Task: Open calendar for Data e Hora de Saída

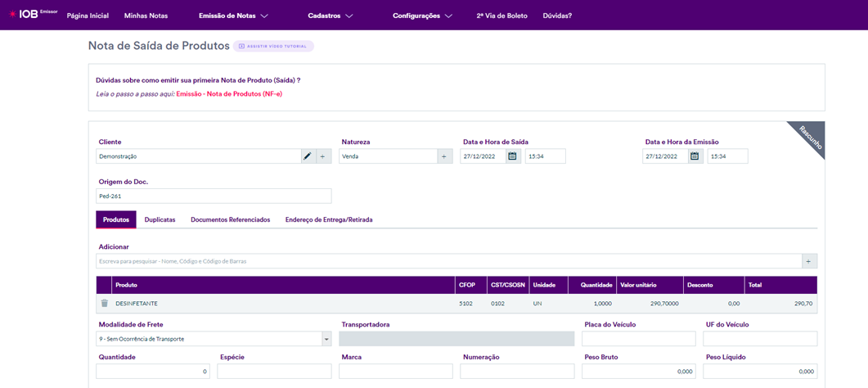Action: [513, 156]
